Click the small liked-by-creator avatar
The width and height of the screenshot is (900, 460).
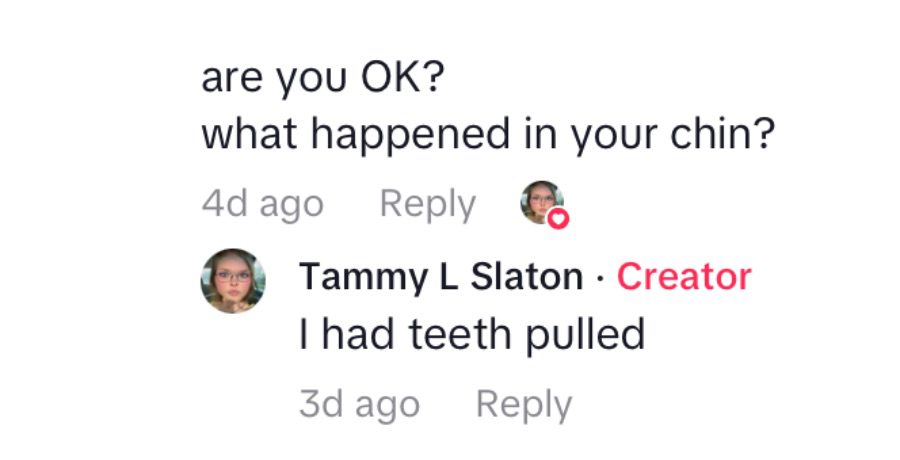click(x=541, y=202)
